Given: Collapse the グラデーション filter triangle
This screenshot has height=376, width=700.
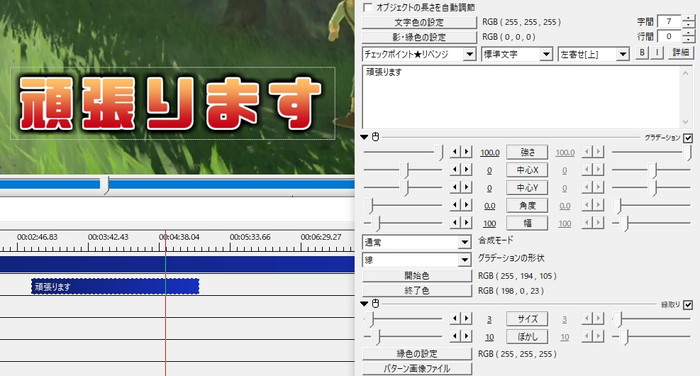Looking at the screenshot, I should 364,137.
